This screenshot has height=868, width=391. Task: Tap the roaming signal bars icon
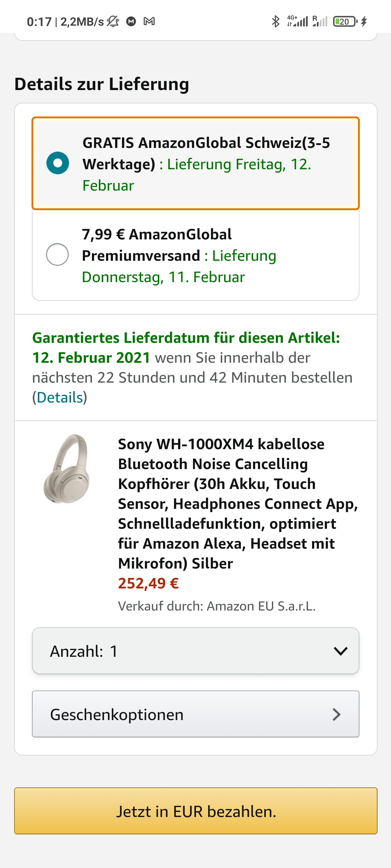tap(320, 22)
